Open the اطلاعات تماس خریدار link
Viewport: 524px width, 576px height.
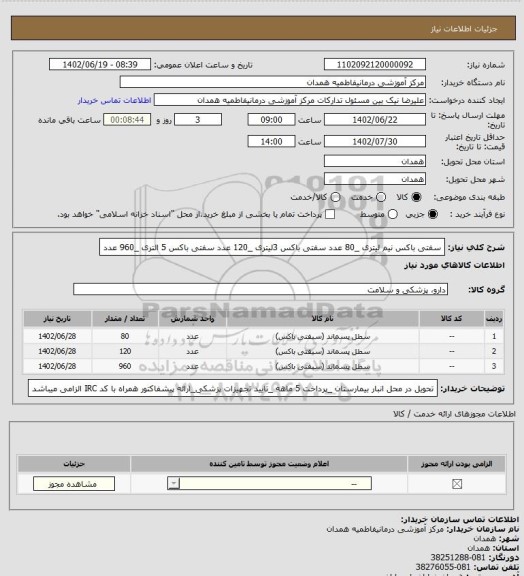[115, 100]
